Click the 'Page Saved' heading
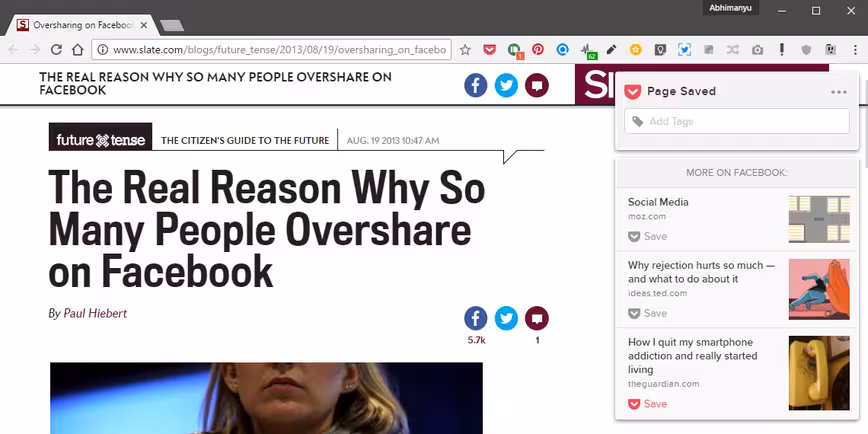The image size is (868, 434). point(681,91)
